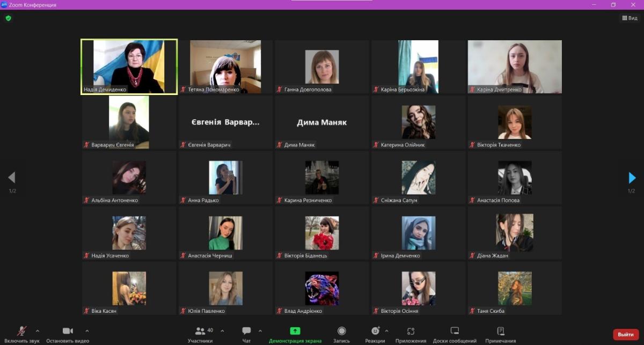Expand the arrow next to Участники
Image resolution: width=644 pixels, height=345 pixels.
coord(222,331)
